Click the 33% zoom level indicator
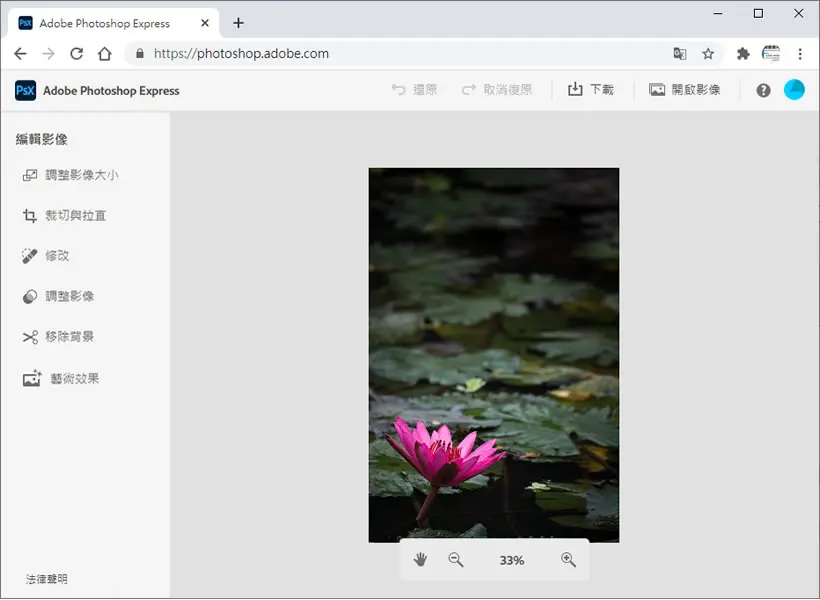The height and width of the screenshot is (600, 820). (512, 560)
